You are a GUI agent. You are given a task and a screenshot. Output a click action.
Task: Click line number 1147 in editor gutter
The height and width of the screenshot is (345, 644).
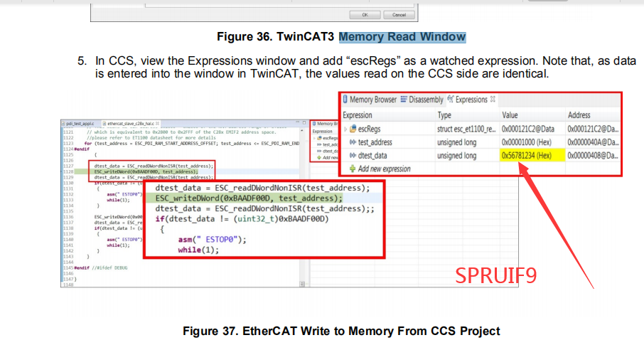pos(68,280)
